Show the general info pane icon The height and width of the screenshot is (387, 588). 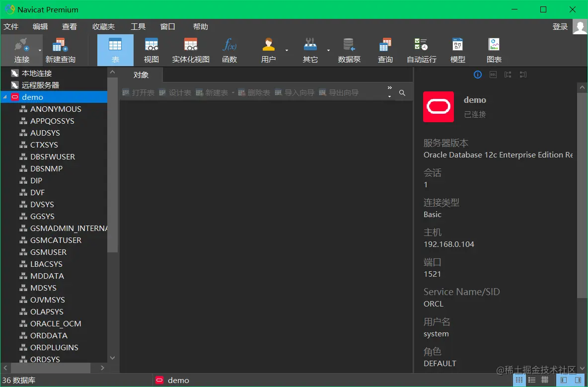pyautogui.click(x=478, y=75)
